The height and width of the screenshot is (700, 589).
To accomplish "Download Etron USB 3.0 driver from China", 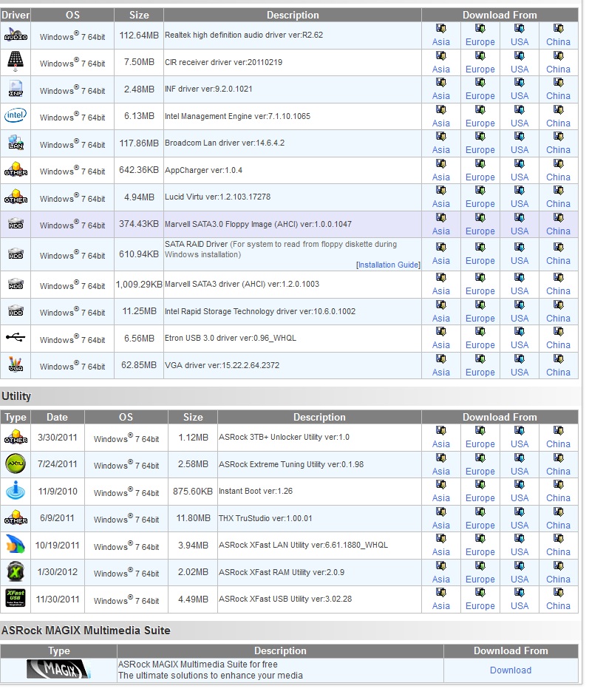I will click(x=558, y=345).
